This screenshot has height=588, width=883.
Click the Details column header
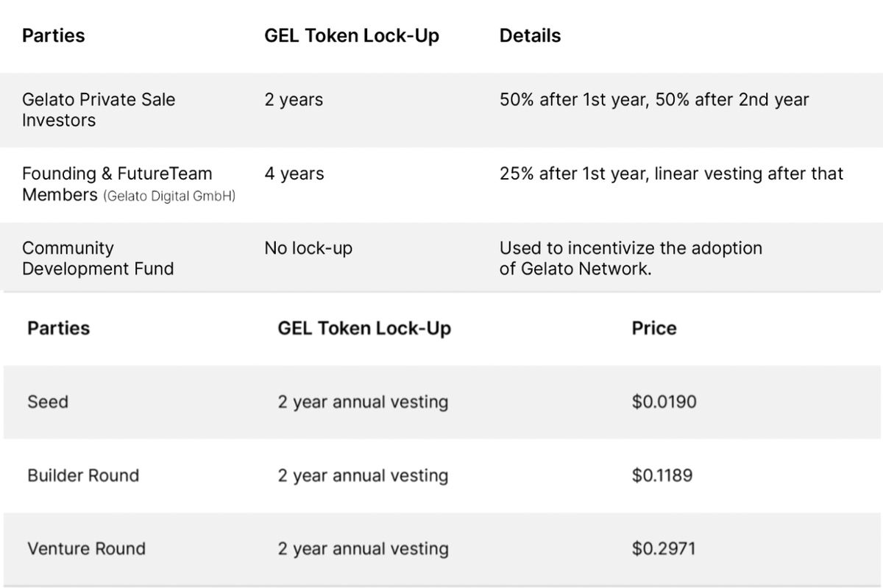(x=530, y=36)
